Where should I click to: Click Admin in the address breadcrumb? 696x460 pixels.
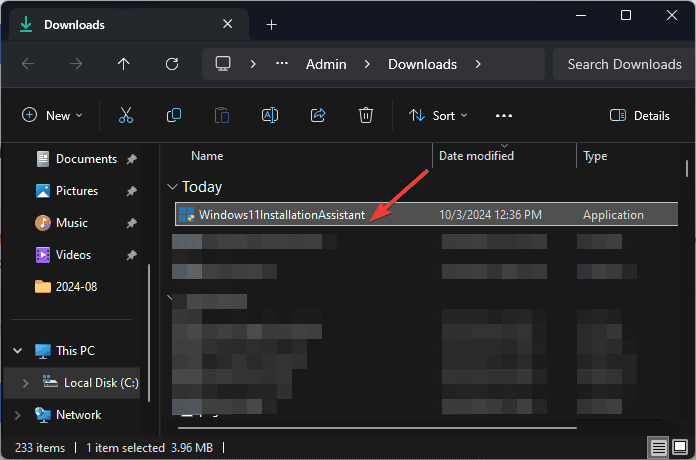pyautogui.click(x=326, y=64)
